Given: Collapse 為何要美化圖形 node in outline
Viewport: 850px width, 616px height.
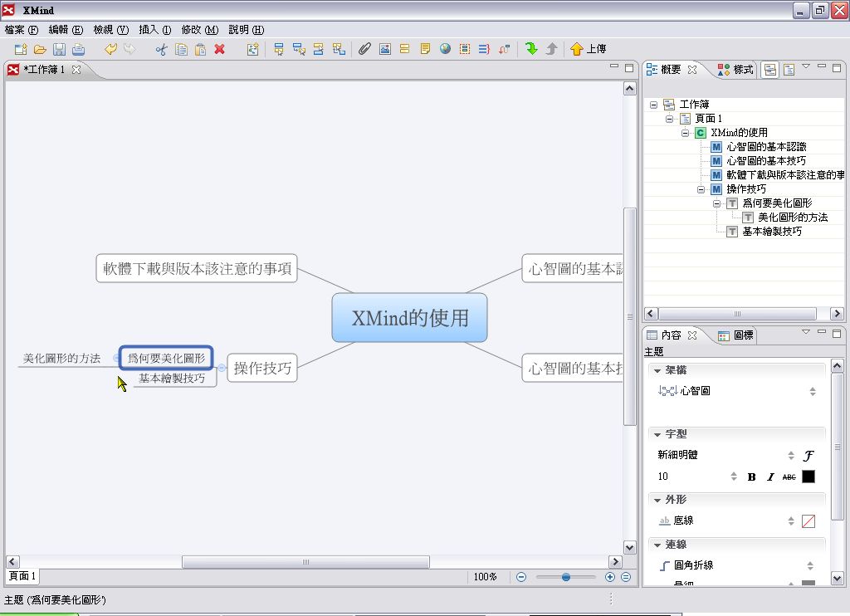Looking at the screenshot, I should point(716,204).
